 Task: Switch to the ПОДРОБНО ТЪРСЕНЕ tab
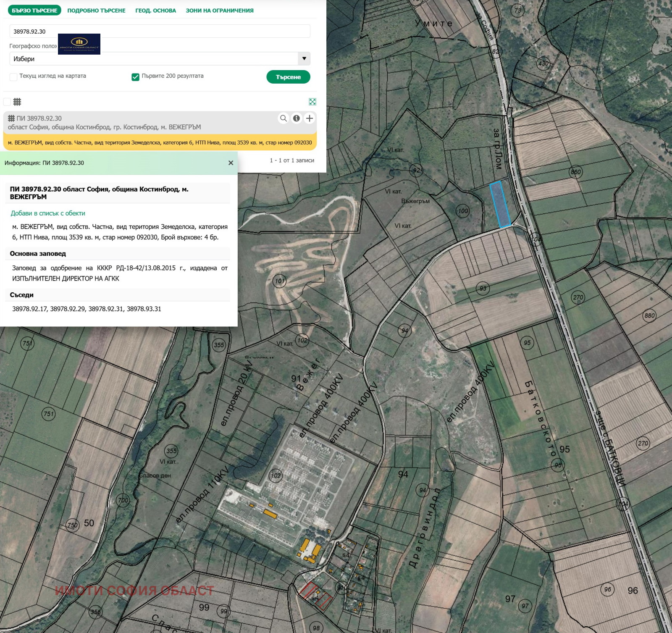(96, 11)
